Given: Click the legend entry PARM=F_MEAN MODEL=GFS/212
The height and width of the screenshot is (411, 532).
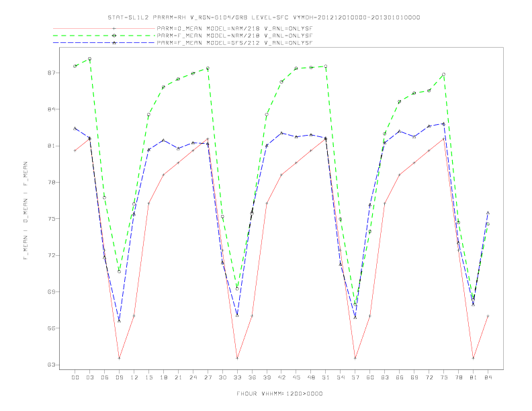Looking at the screenshot, I should (x=234, y=43).
